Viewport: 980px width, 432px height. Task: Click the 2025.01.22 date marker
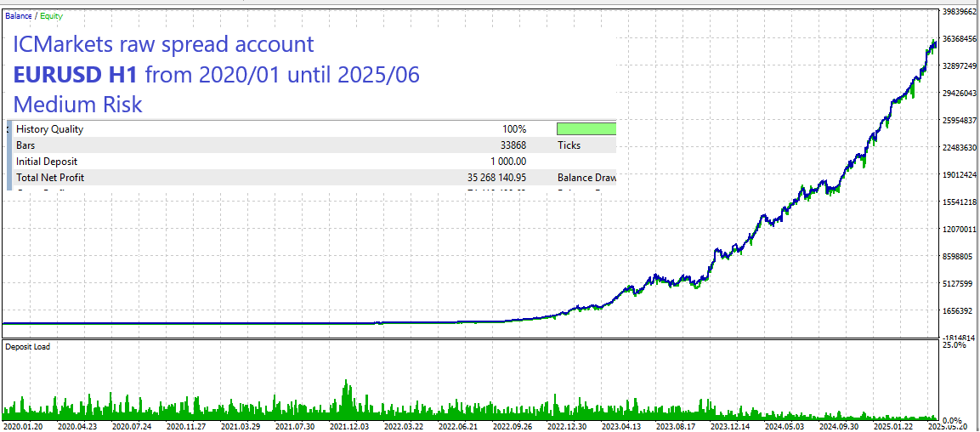(x=891, y=426)
